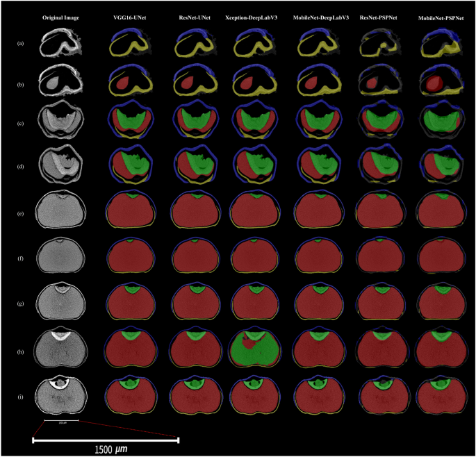Open the VGG16-UNet result in row (i)

coord(131,394)
